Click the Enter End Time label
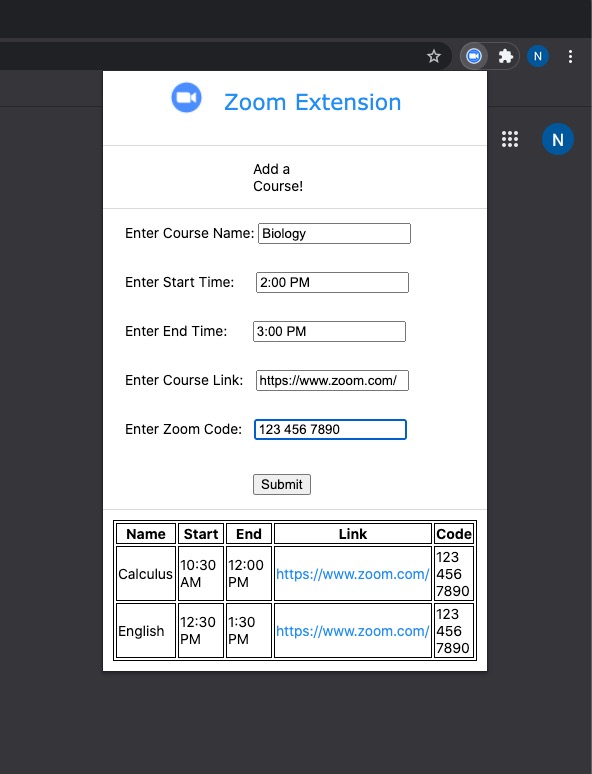This screenshot has width=592, height=774. tap(176, 331)
